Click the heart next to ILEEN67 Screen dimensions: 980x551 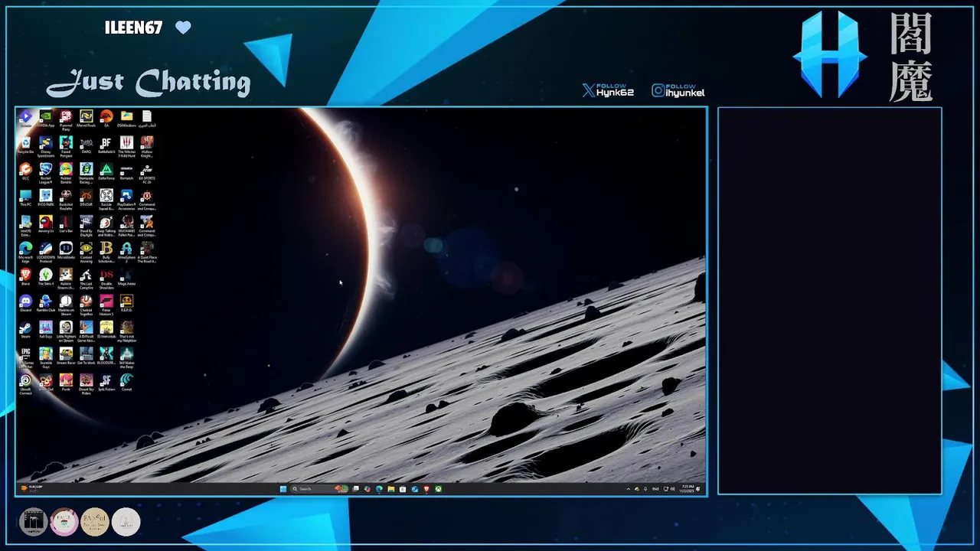pos(183,28)
